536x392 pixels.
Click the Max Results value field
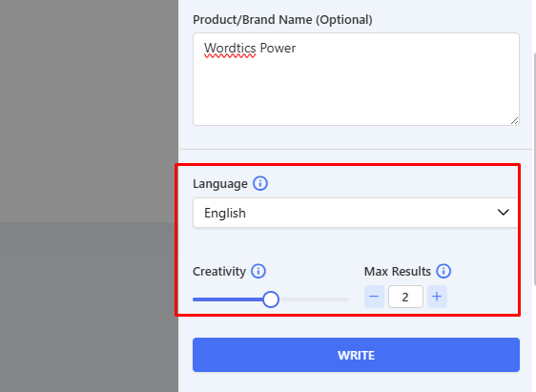coord(405,297)
